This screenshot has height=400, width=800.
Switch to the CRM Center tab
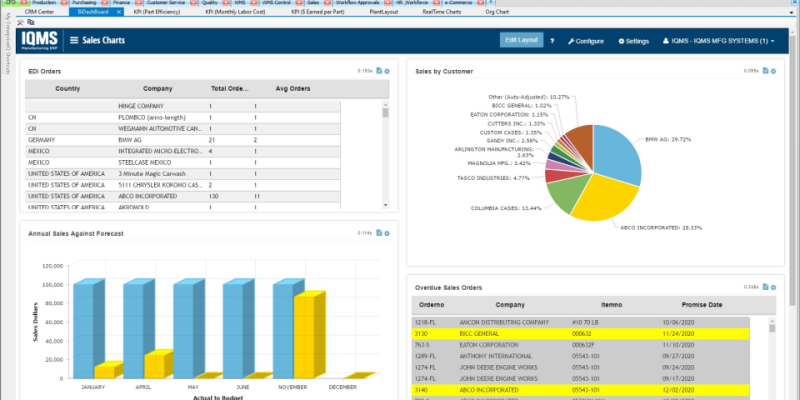coord(39,12)
